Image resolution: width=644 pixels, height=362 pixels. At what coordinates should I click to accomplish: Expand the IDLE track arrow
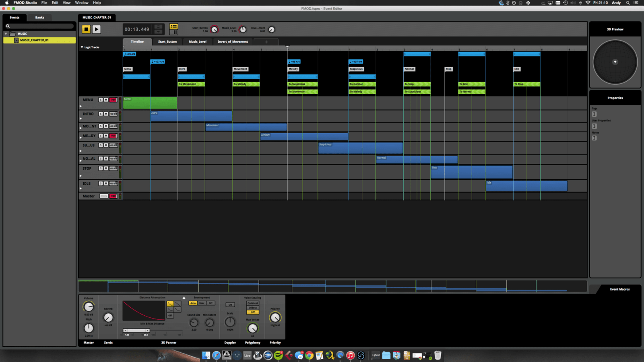pos(80,188)
